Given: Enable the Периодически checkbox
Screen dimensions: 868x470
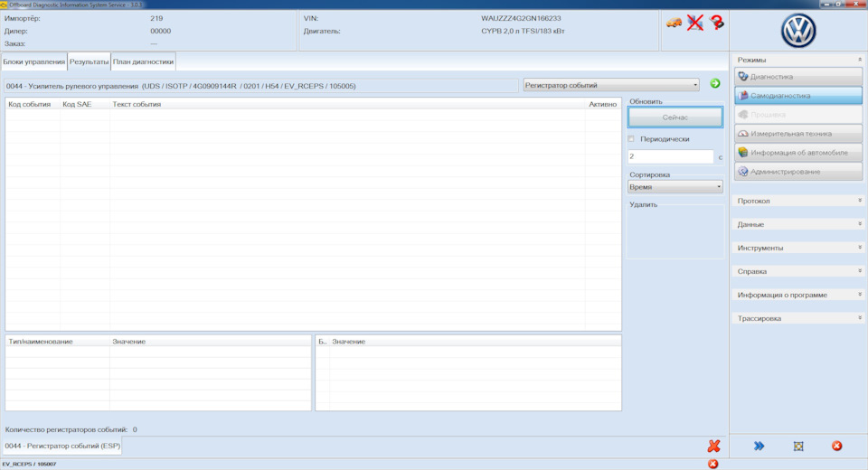Looking at the screenshot, I should click(631, 139).
